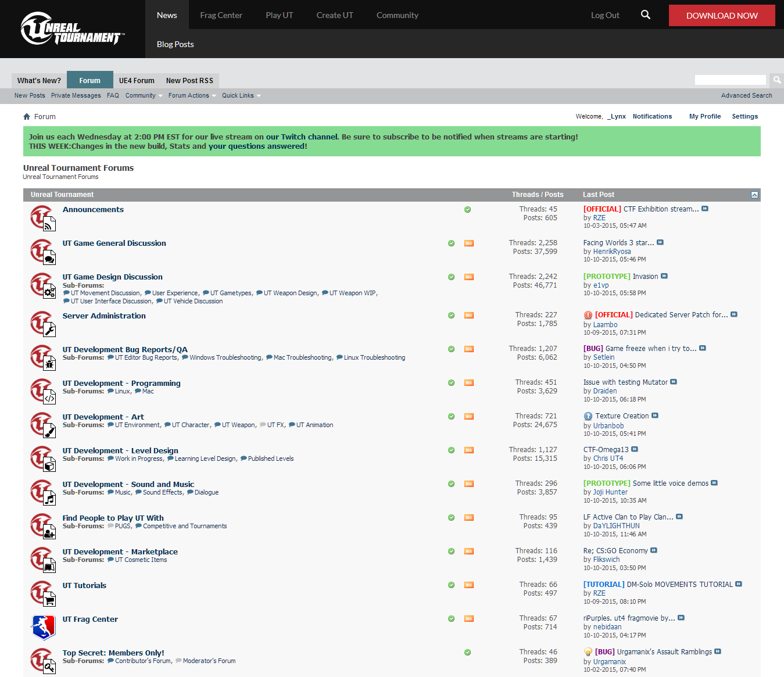
Task: Click the forum search submit icon
Action: tap(777, 80)
